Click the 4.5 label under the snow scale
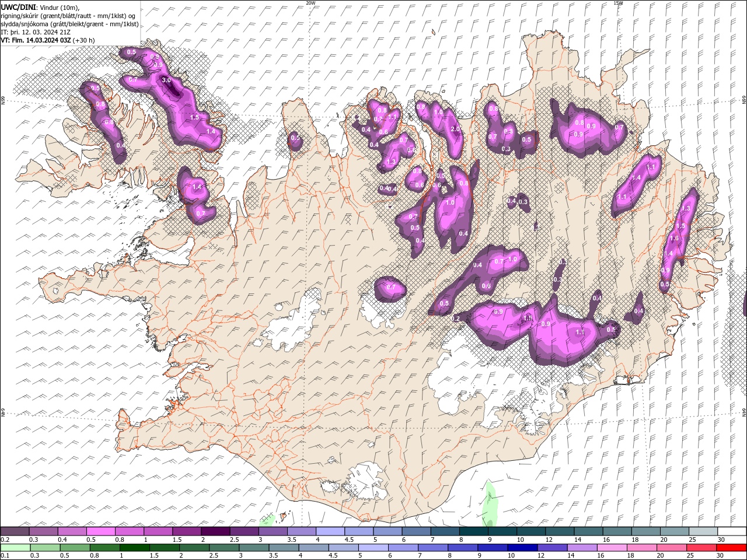Screen dimensions: 747x560 click(349, 540)
